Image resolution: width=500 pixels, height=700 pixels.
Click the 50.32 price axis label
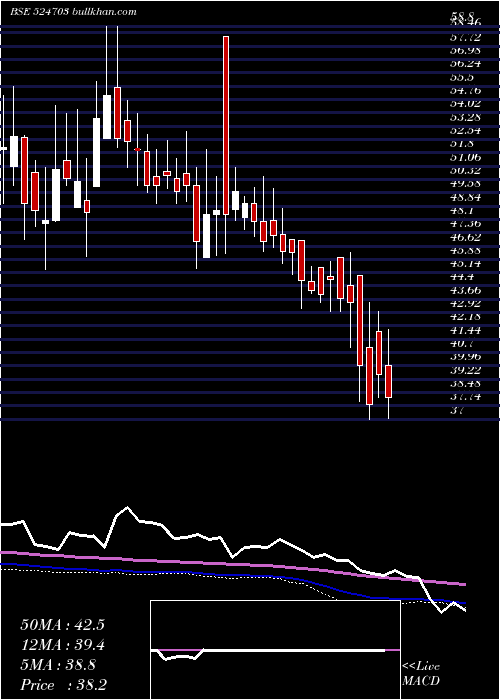pyautogui.click(x=465, y=170)
